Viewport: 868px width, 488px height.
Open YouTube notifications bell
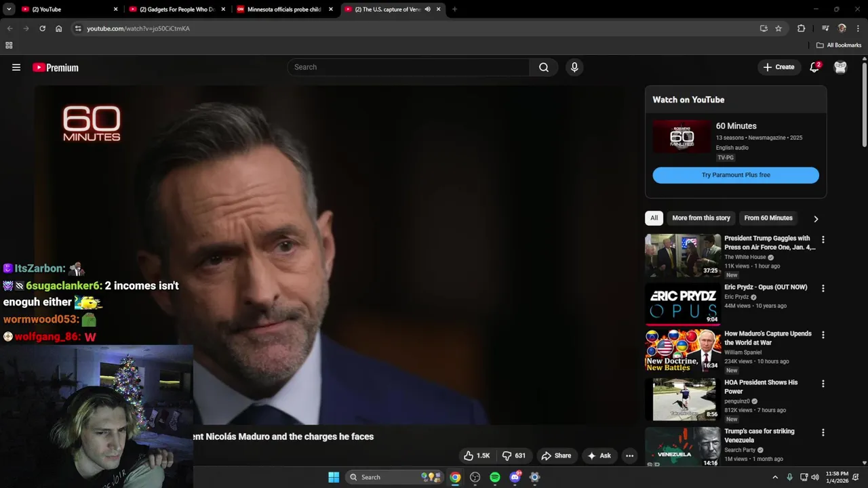click(x=814, y=67)
